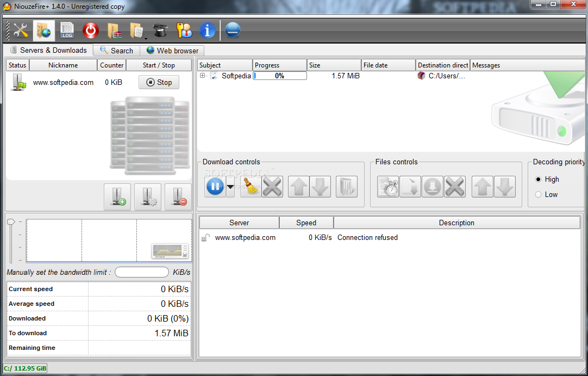Image resolution: width=588 pixels, height=376 pixels.
Task: Click move up arrow in Download controls
Action: click(x=298, y=186)
